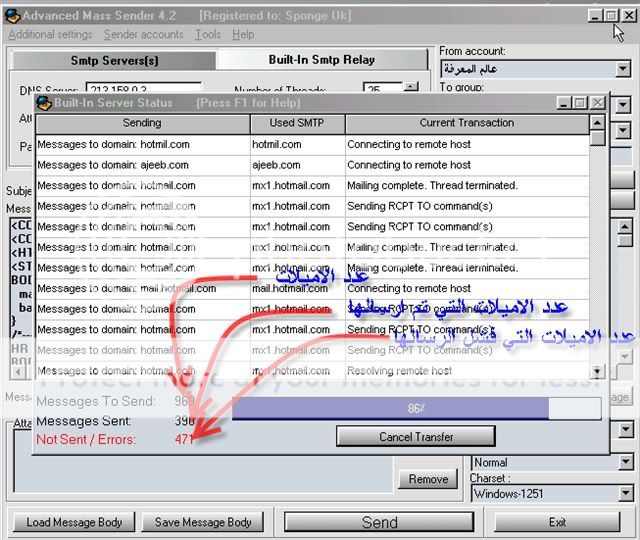Click the Number of Threads spinner arrow
Viewport: 640px width, 540px height.
coord(411,87)
